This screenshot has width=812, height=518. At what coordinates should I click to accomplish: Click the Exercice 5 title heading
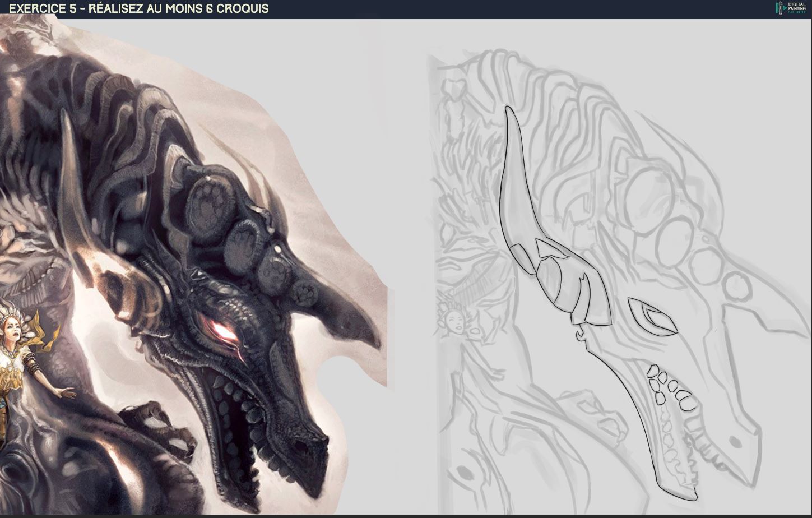[139, 8]
